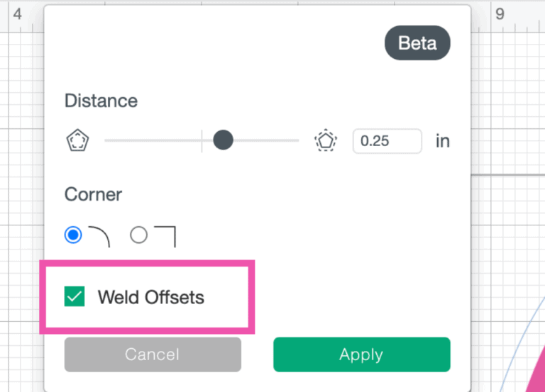Click the dashed outset pentagon icon

[x=325, y=141]
